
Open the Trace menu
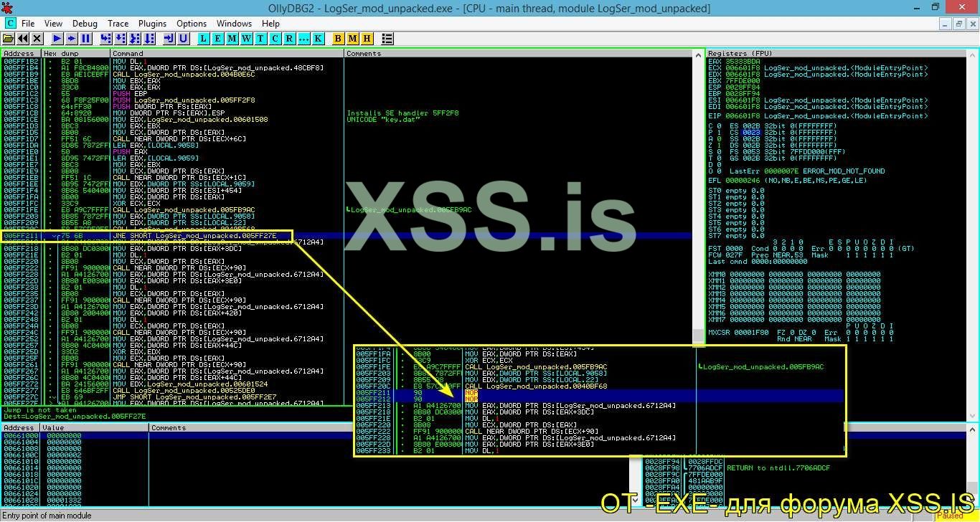118,24
